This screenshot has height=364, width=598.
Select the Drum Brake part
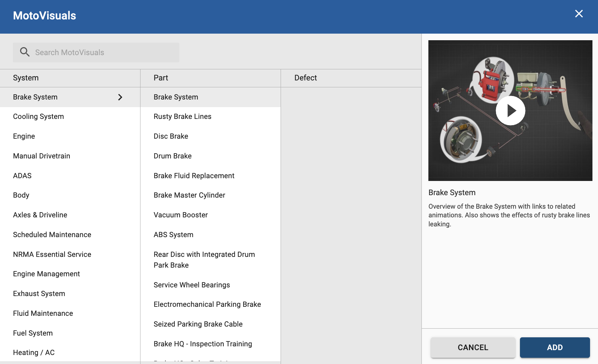(211, 156)
